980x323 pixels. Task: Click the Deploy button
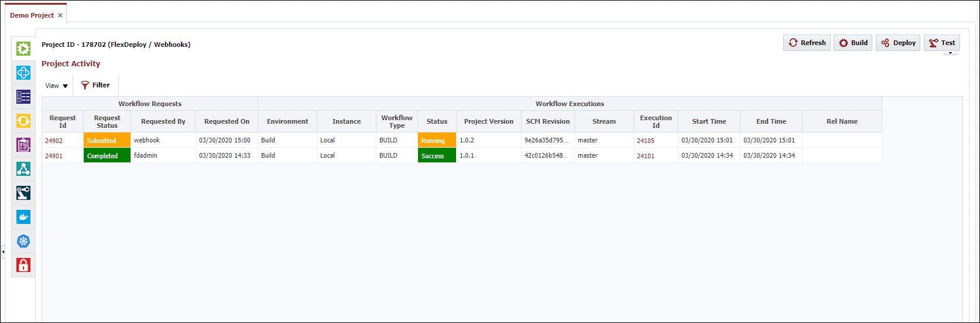pyautogui.click(x=898, y=43)
